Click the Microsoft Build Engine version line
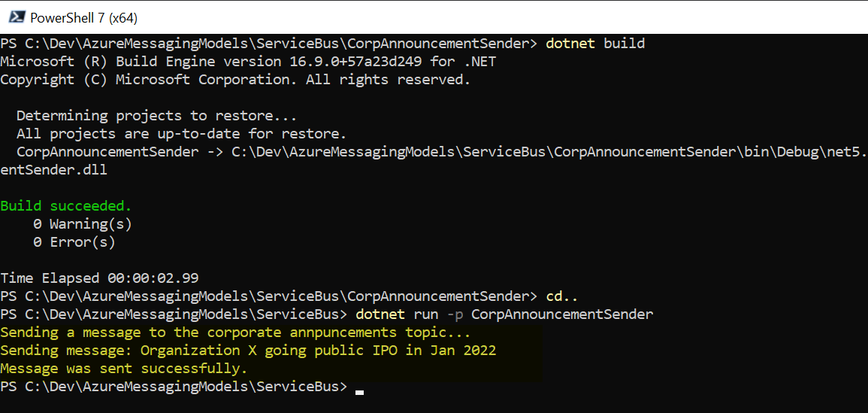This screenshot has width=868, height=413. (x=248, y=62)
